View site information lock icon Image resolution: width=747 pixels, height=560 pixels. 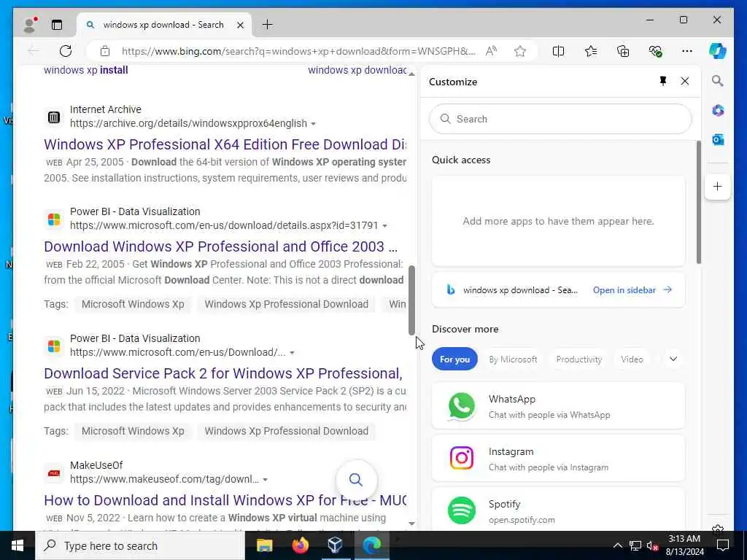click(105, 51)
